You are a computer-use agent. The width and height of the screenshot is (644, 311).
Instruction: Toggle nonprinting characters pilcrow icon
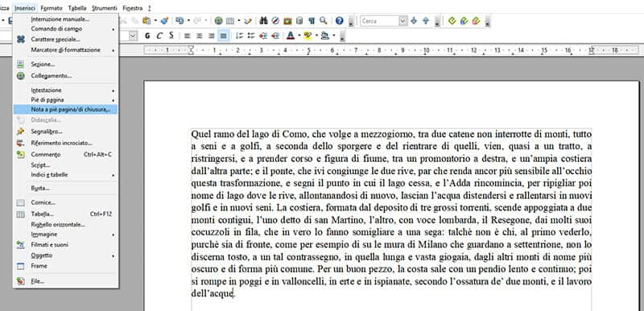coord(312,20)
